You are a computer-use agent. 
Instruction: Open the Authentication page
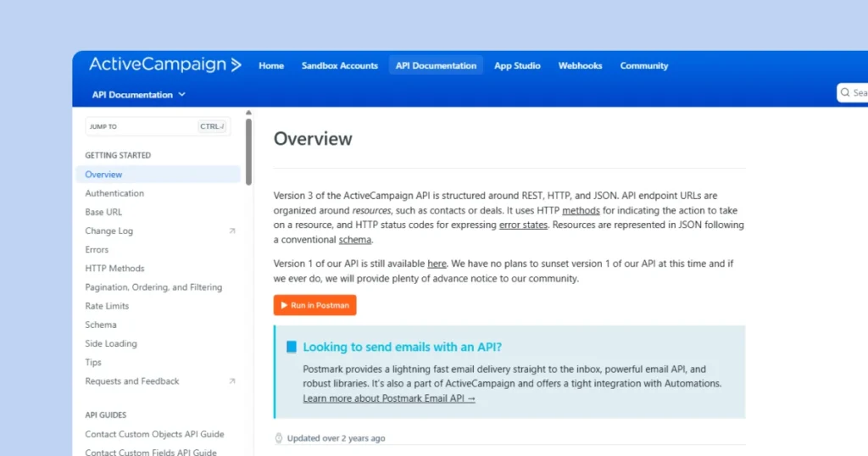tap(114, 193)
